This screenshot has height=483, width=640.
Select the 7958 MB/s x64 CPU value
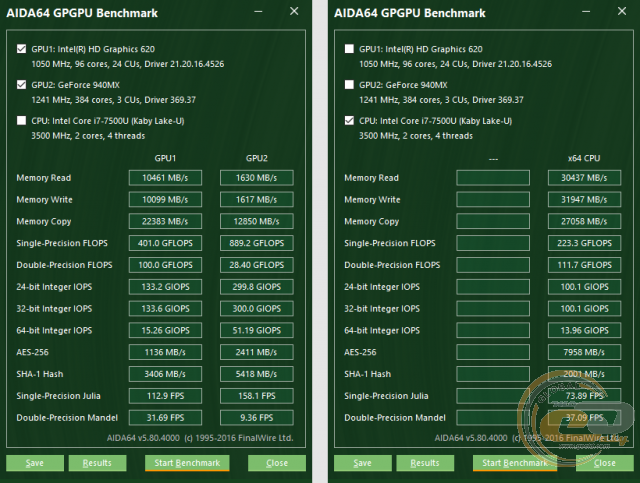[x=584, y=352]
